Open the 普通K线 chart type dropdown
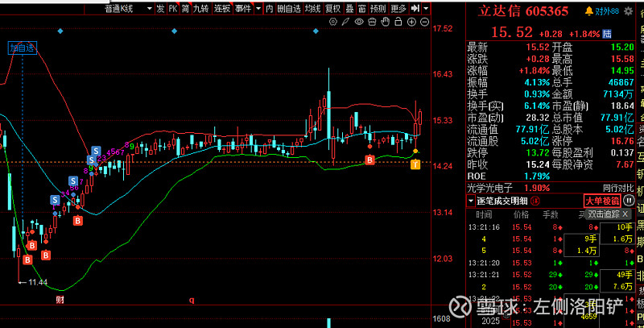This screenshot has width=644, height=328. (x=128, y=8)
